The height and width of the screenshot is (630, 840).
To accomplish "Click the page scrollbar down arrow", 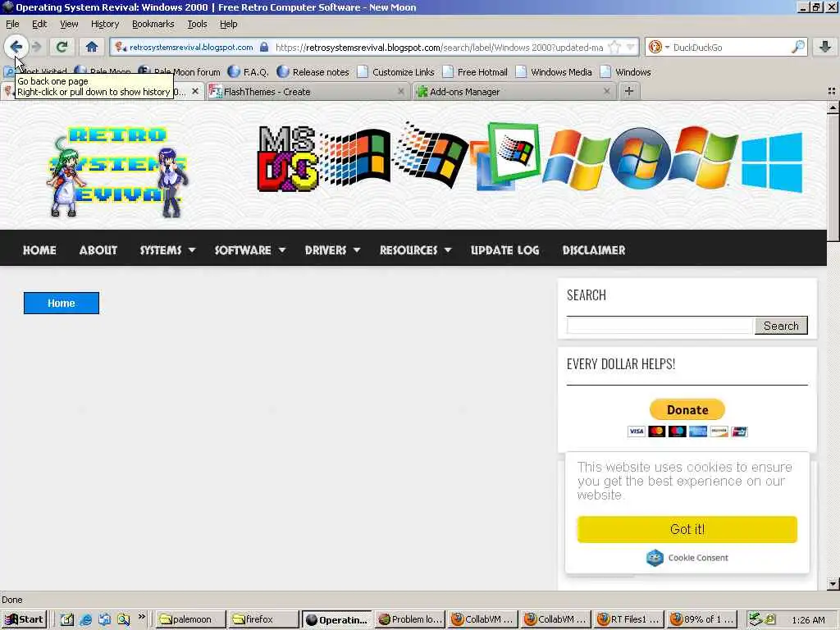I will pyautogui.click(x=833, y=584).
